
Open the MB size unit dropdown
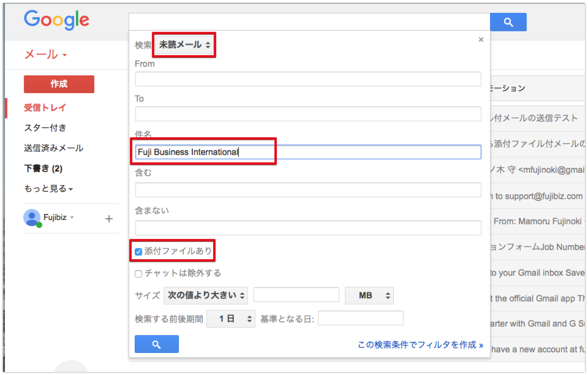(369, 295)
